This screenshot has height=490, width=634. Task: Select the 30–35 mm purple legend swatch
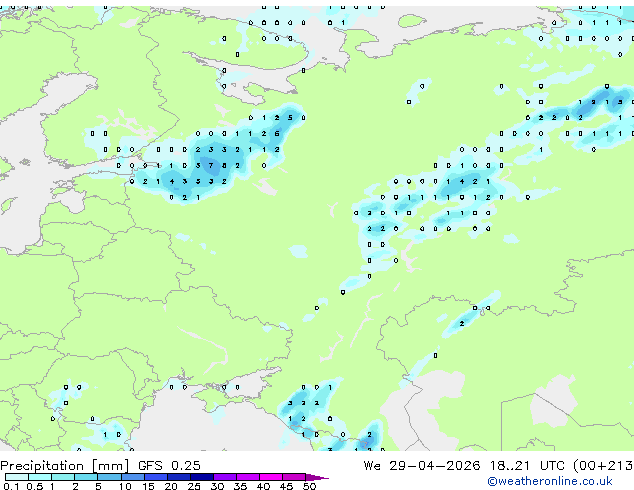pyautogui.click(x=225, y=477)
